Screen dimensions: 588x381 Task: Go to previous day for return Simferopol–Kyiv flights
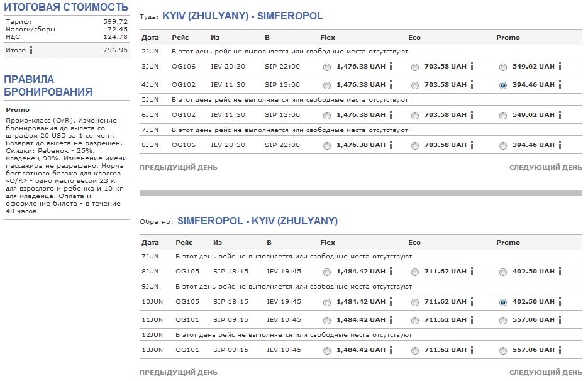pyautogui.click(x=179, y=373)
